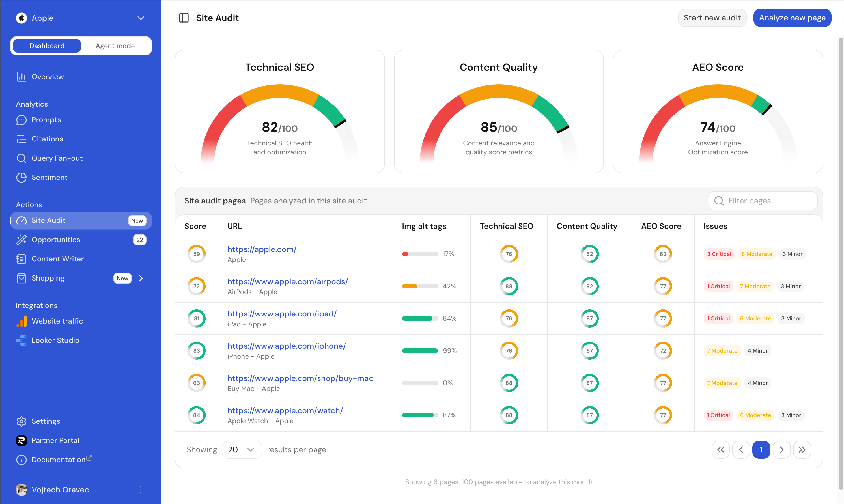Open the results per page dropdown
This screenshot has width=844, height=504.
(242, 450)
